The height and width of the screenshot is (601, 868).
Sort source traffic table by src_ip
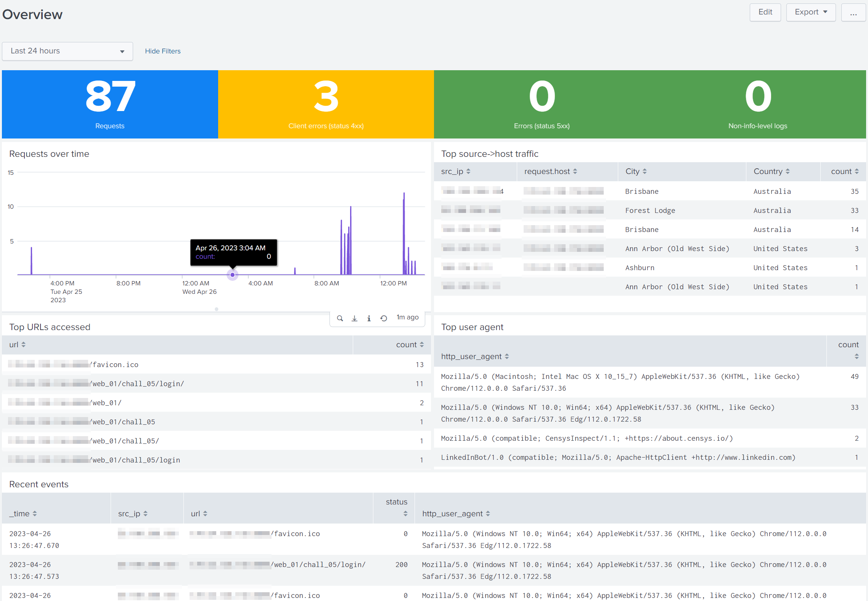[x=456, y=171]
